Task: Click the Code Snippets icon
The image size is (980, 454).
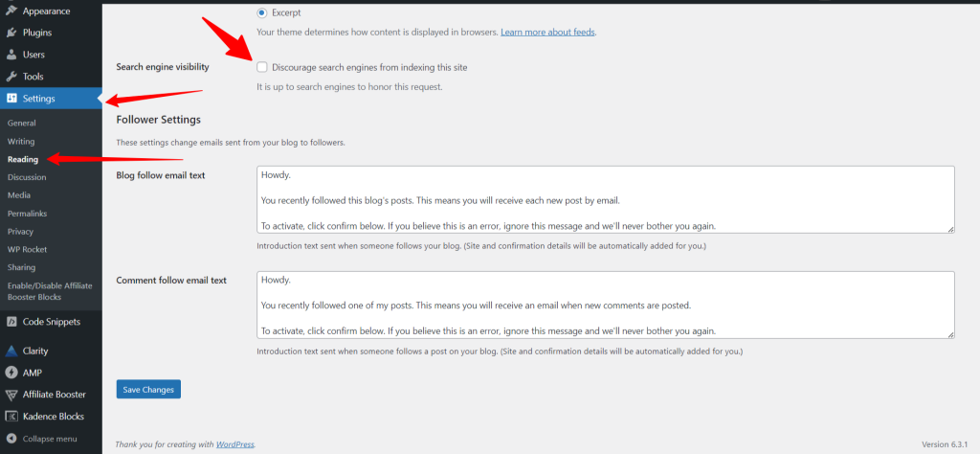Action: tap(11, 322)
